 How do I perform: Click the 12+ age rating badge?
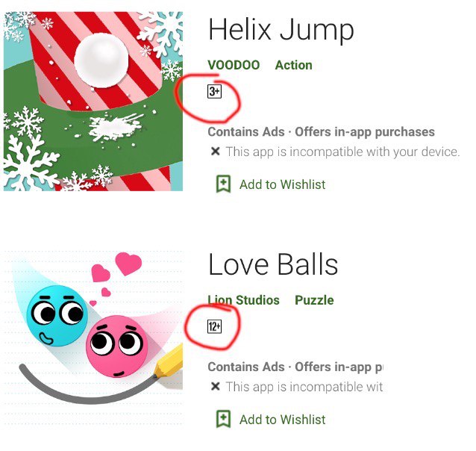pyautogui.click(x=215, y=327)
